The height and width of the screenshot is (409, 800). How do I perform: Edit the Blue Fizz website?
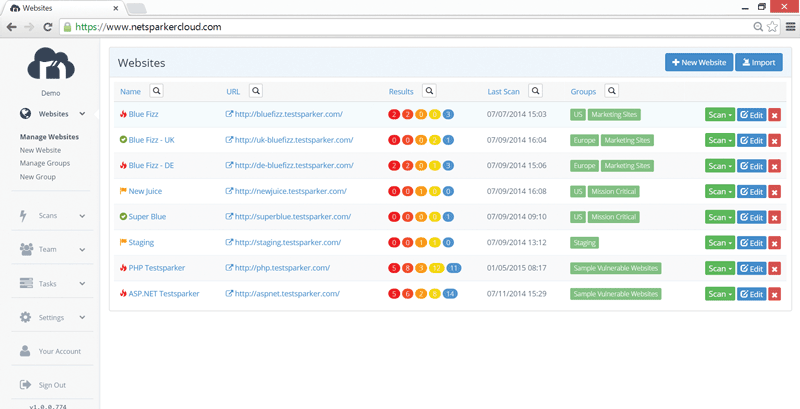point(752,115)
